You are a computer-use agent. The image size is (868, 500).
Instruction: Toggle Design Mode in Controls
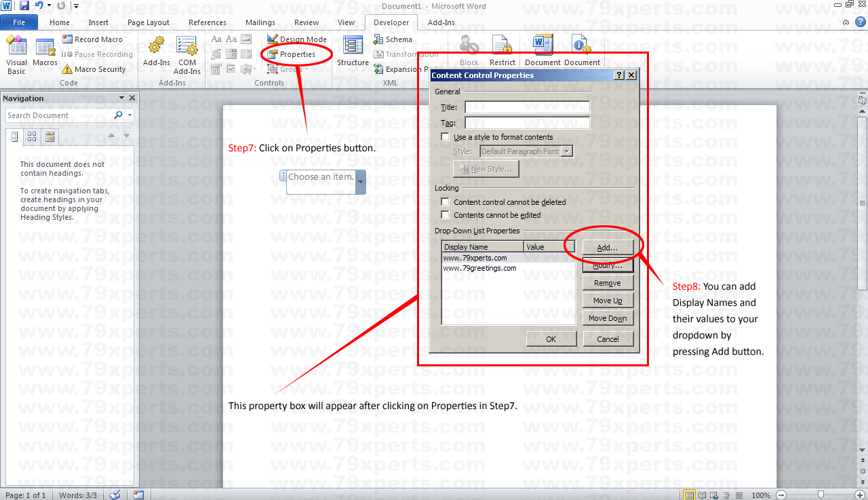point(297,39)
